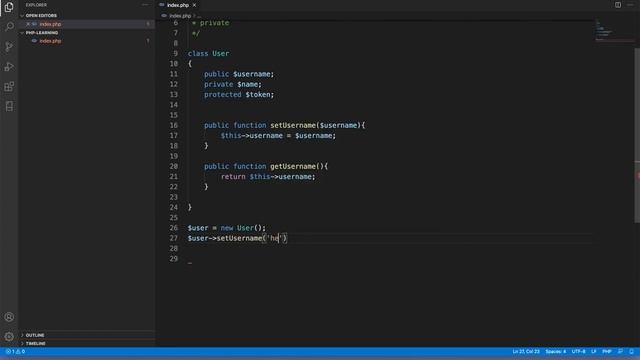Click '$this->username = $username;' assignment
640x360 pixels.
pyautogui.click(x=278, y=136)
